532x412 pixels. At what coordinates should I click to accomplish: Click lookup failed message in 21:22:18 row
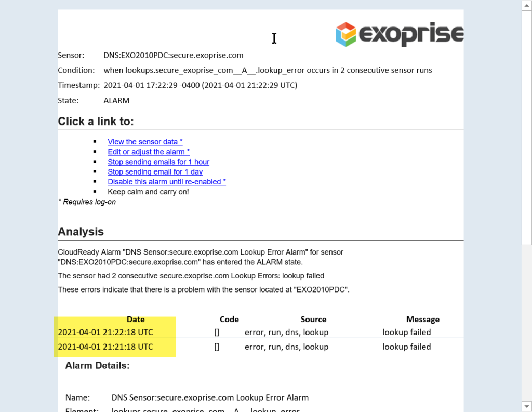406,332
